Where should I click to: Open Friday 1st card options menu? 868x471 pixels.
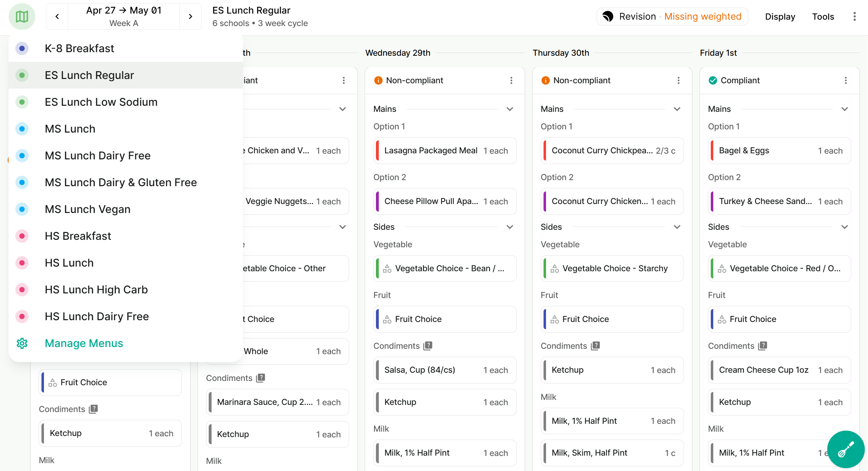click(845, 80)
